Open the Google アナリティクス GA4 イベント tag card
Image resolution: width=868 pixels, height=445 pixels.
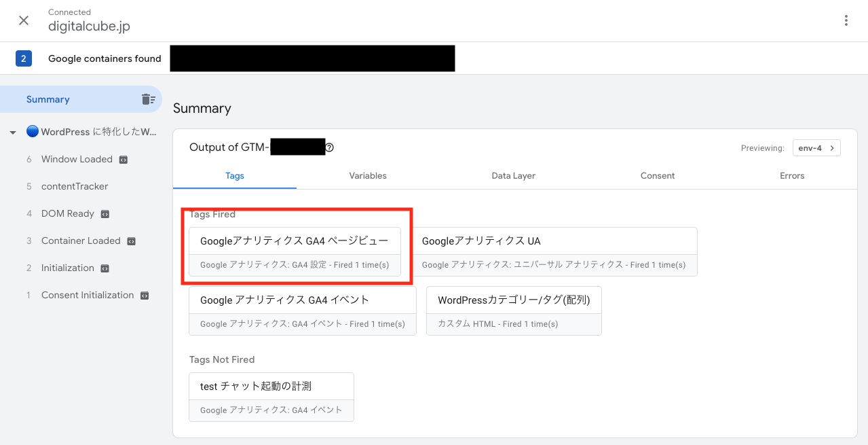click(x=303, y=310)
